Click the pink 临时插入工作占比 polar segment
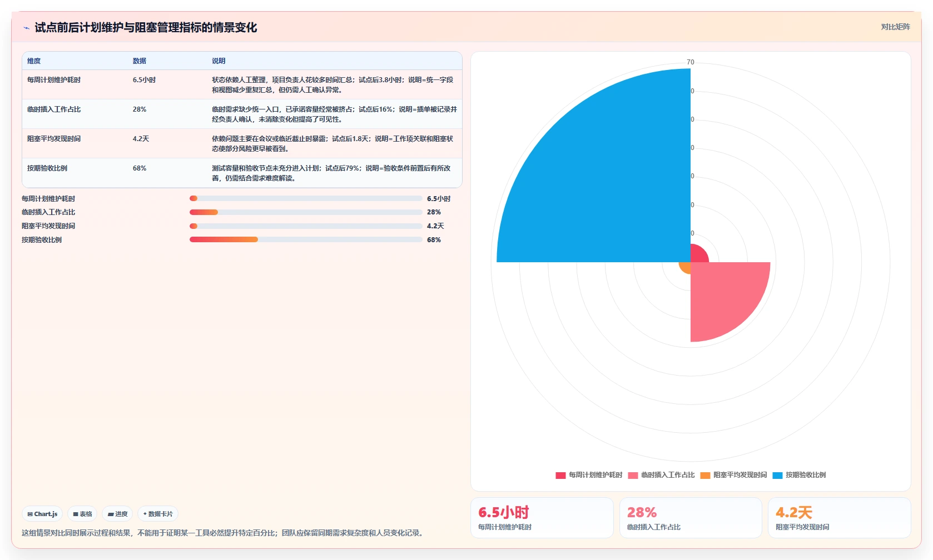Image resolution: width=933 pixels, height=560 pixels. click(723, 294)
